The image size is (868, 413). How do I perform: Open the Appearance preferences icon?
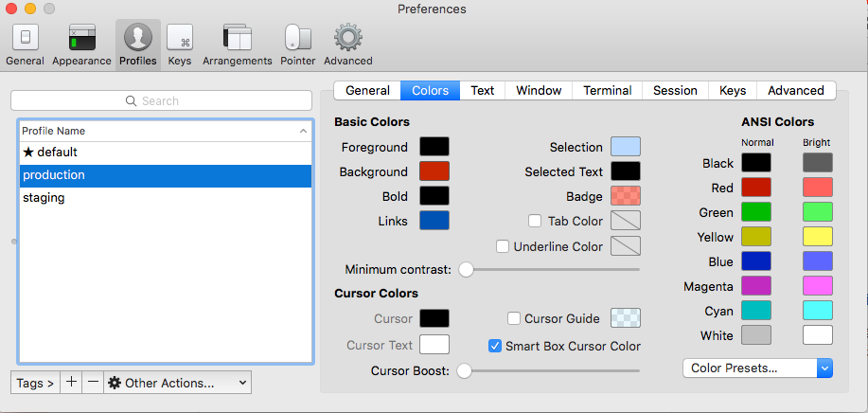point(82,45)
